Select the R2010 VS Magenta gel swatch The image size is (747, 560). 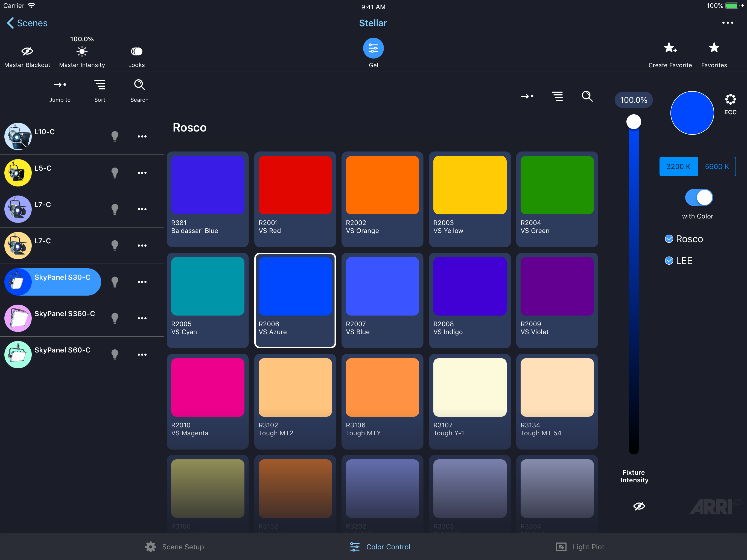point(208,402)
